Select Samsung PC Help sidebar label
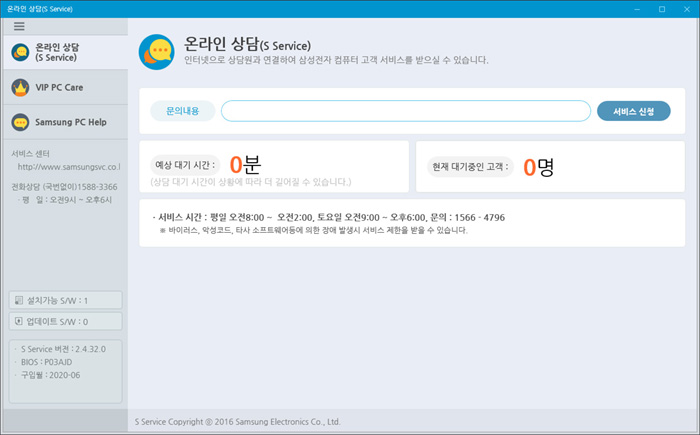Viewport: 700px width, 435px height. (71, 122)
